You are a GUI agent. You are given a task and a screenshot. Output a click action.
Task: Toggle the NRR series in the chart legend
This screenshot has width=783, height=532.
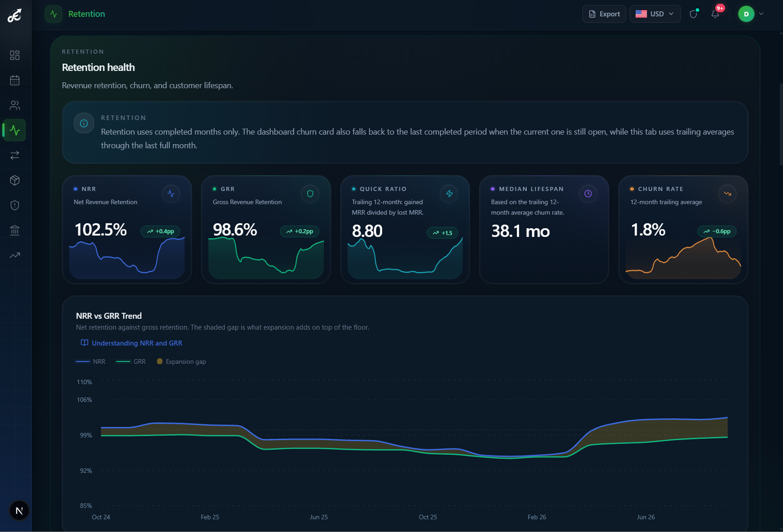[x=91, y=362]
